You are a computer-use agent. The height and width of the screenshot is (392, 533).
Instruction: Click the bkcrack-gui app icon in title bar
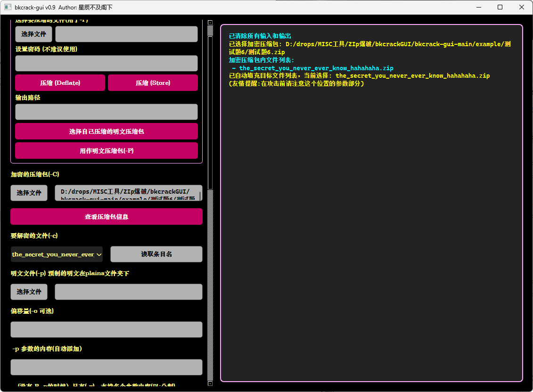(x=8, y=7)
